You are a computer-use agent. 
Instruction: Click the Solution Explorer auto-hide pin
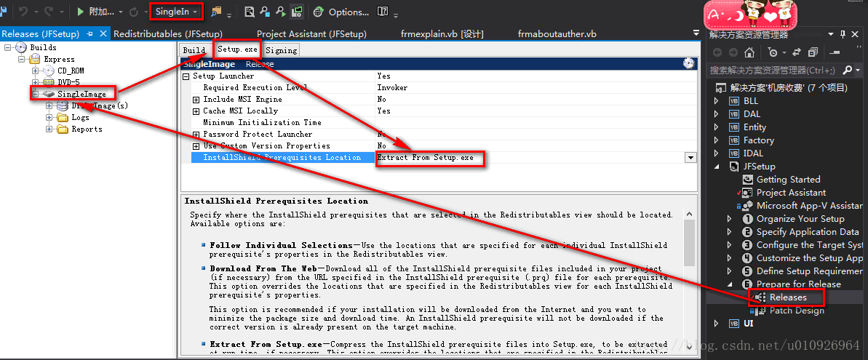(x=844, y=35)
